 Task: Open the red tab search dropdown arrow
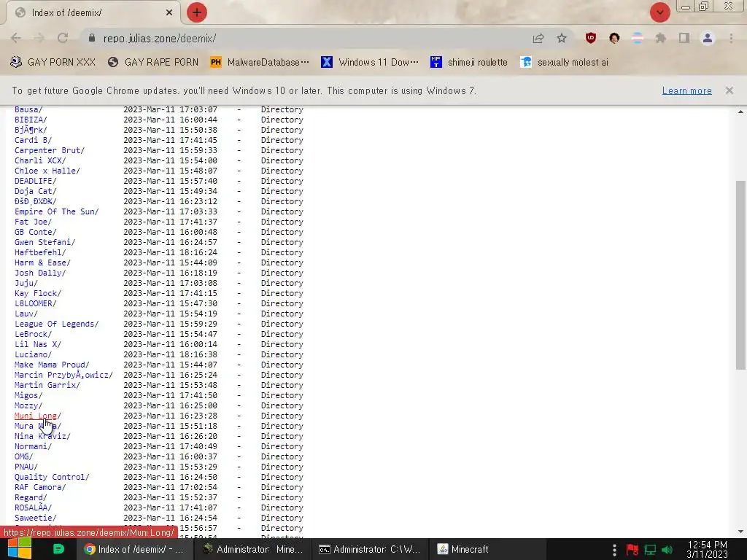pyautogui.click(x=659, y=12)
